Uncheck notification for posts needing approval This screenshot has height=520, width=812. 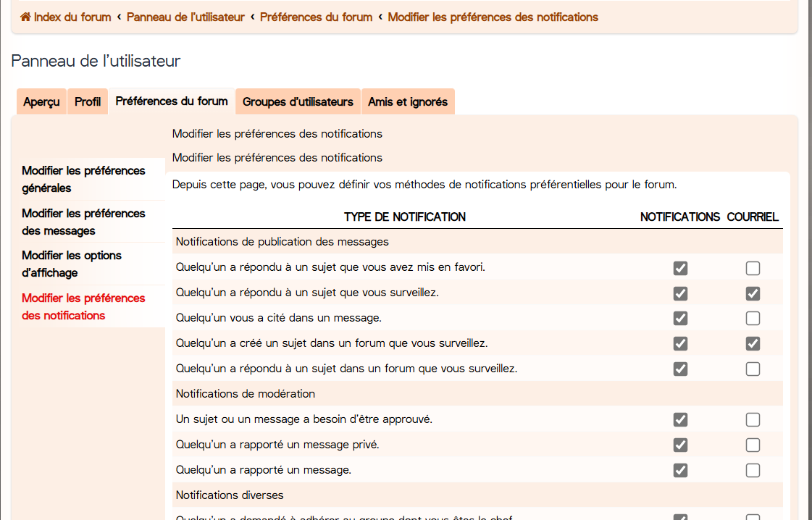click(680, 419)
